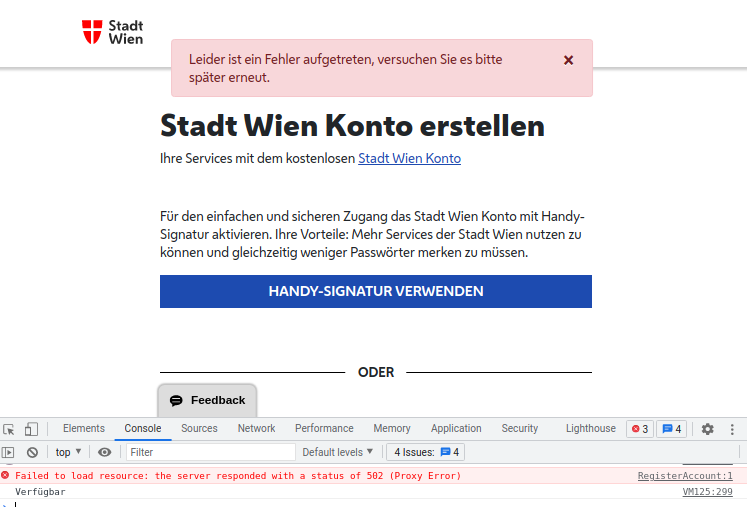Viewport: 747px width, 507px height.
Task: Open the VM125:299 source link
Action: click(707, 492)
